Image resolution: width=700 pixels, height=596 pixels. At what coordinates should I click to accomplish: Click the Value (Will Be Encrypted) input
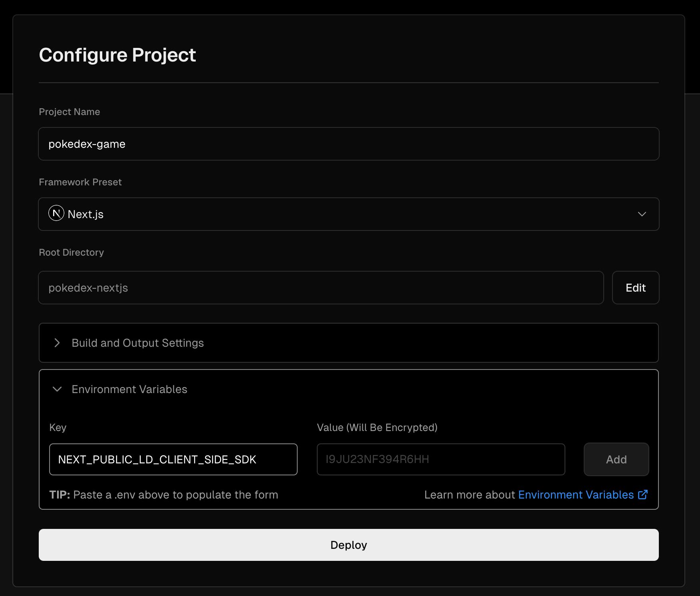point(441,459)
